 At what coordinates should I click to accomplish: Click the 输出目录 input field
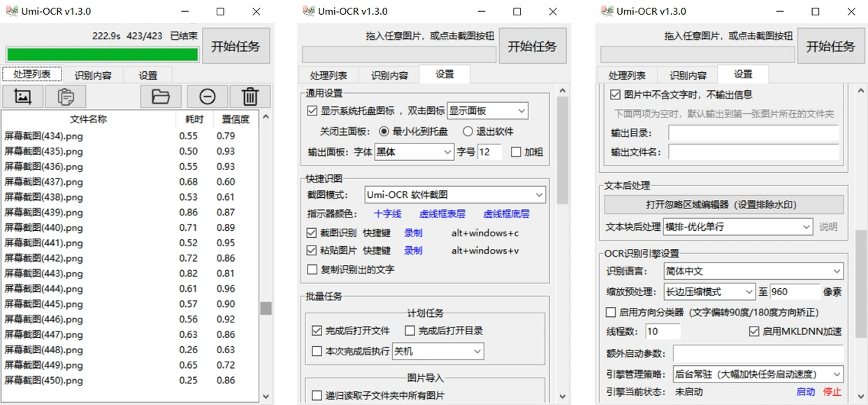point(753,133)
